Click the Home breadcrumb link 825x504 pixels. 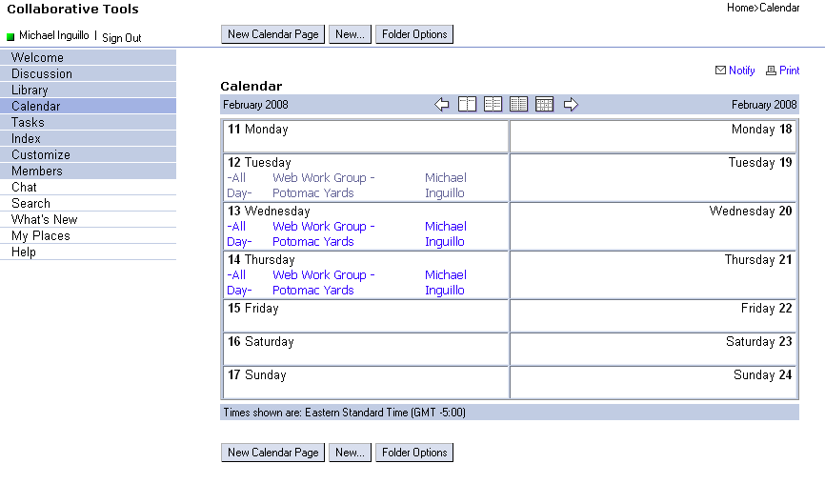click(x=740, y=8)
